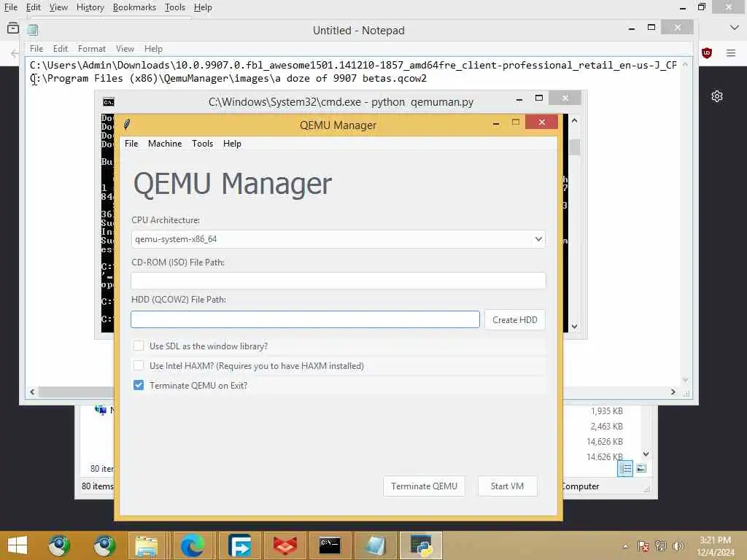Open QEMU Manager Machine menu
This screenshot has height=560, width=747.
point(165,144)
